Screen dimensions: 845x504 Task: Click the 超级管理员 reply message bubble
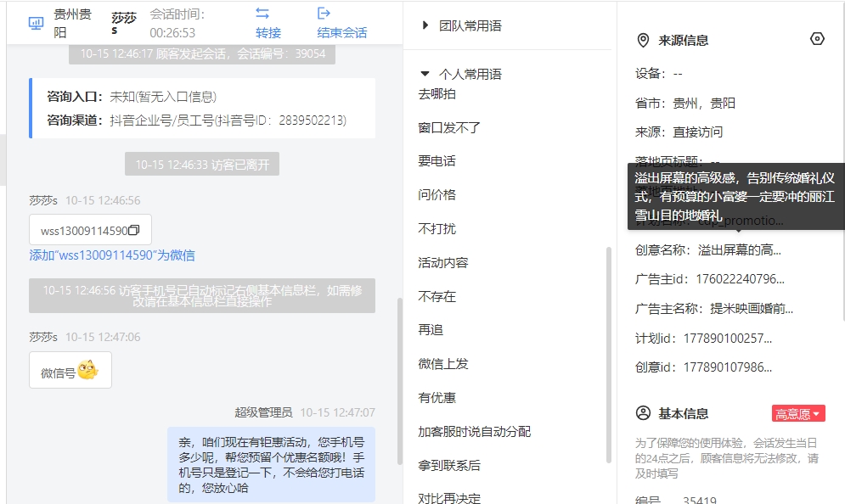click(x=271, y=465)
